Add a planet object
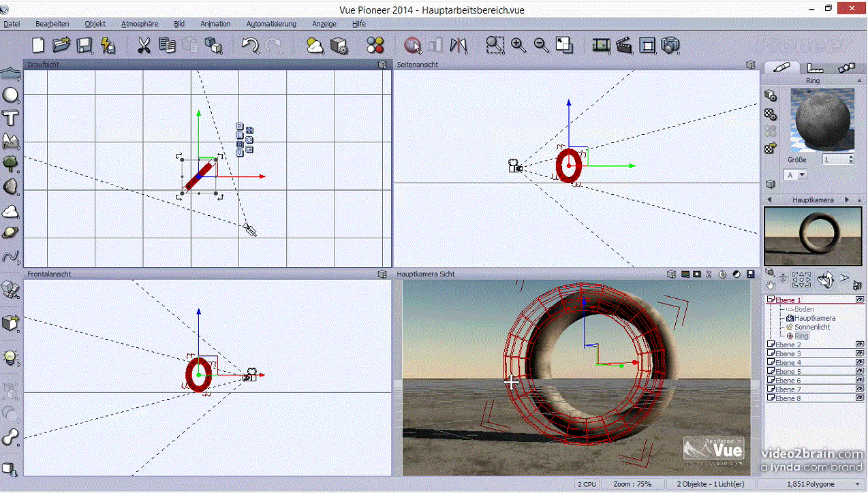The height and width of the screenshot is (493, 868). tap(10, 233)
